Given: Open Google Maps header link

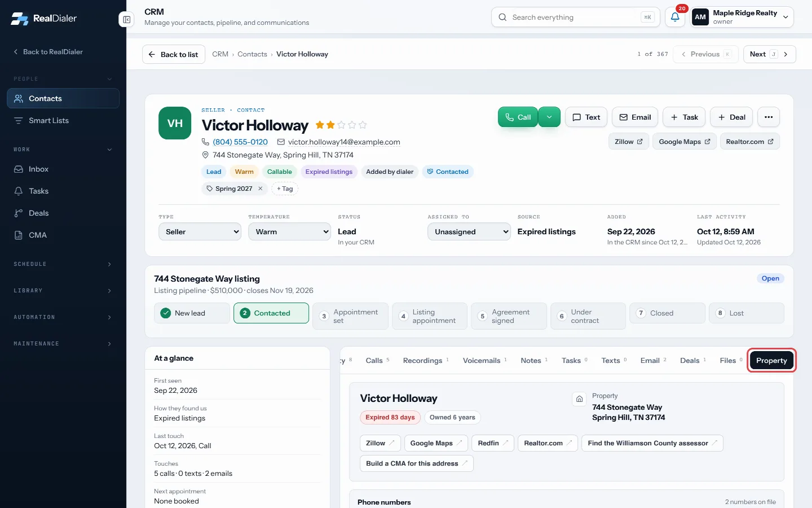Looking at the screenshot, I should point(685,142).
